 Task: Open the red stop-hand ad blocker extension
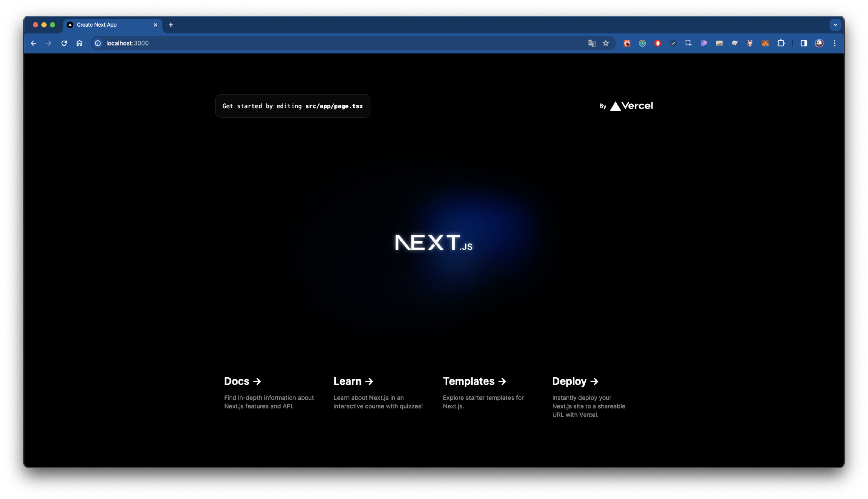click(658, 43)
